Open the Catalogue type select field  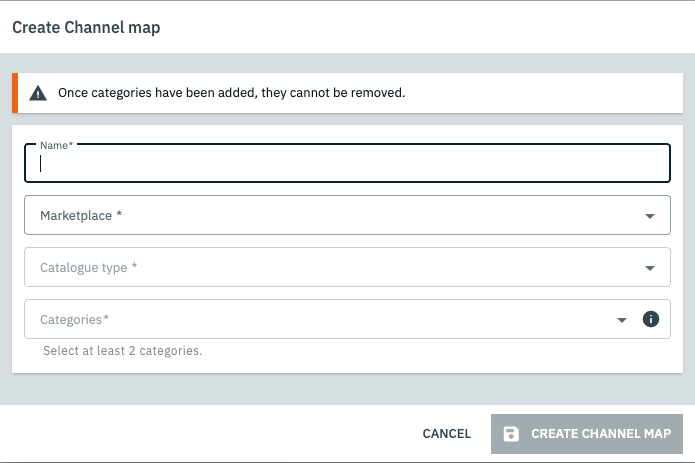click(330, 268)
